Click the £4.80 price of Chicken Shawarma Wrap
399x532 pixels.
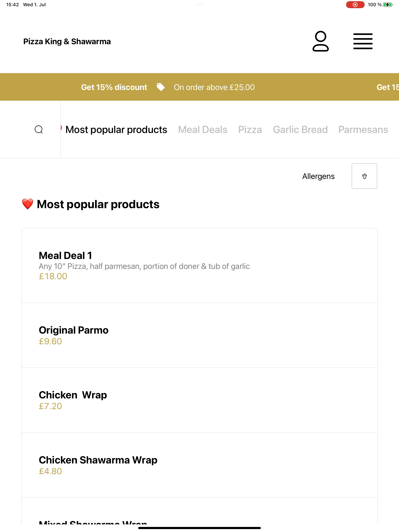click(x=50, y=471)
